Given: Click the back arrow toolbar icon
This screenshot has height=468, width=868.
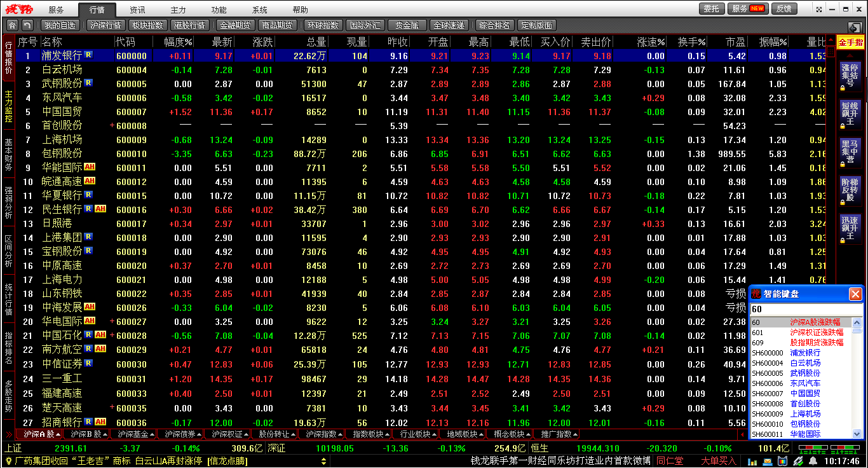Looking at the screenshot, I should pos(27,25).
